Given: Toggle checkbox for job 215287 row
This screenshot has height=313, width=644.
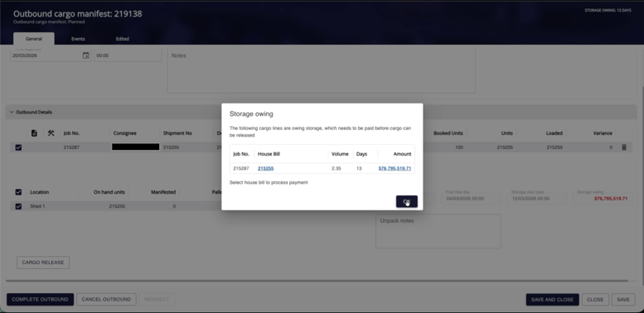Looking at the screenshot, I should pyautogui.click(x=18, y=147).
